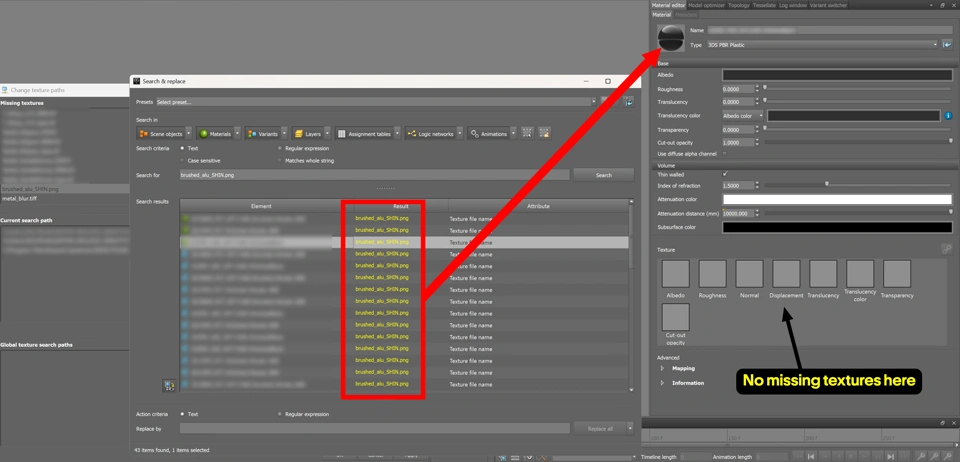Toggle the Assignment tables search-in button
Viewport: 960px width, 462px height.
point(364,133)
